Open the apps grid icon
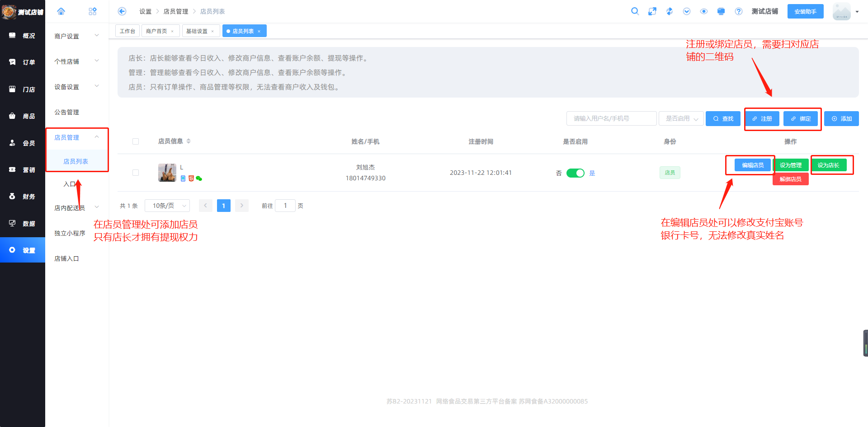 coord(93,11)
